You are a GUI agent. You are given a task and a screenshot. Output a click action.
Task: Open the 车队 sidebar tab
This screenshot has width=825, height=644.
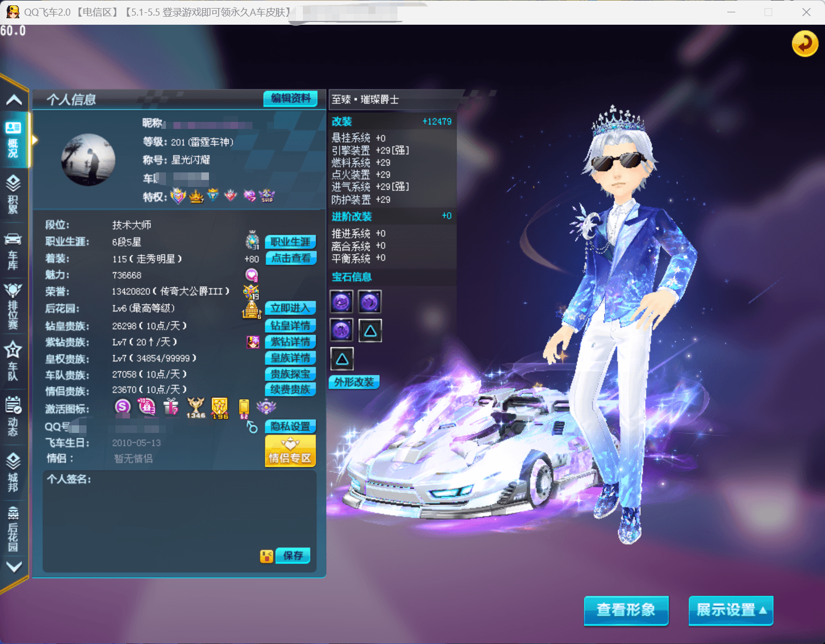point(13,361)
